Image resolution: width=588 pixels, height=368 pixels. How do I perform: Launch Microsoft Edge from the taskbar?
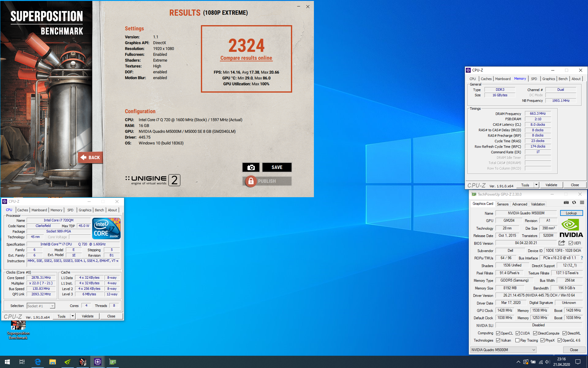[38, 362]
